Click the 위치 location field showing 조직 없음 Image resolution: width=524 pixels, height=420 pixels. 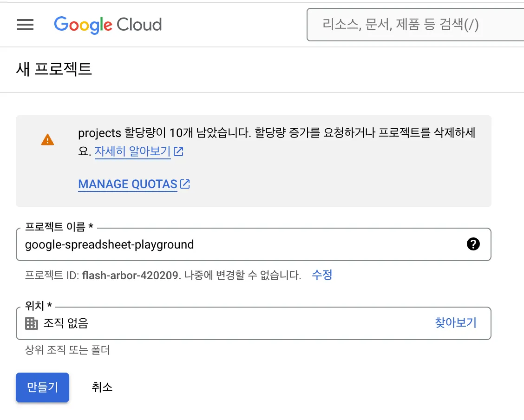pyautogui.click(x=186, y=323)
